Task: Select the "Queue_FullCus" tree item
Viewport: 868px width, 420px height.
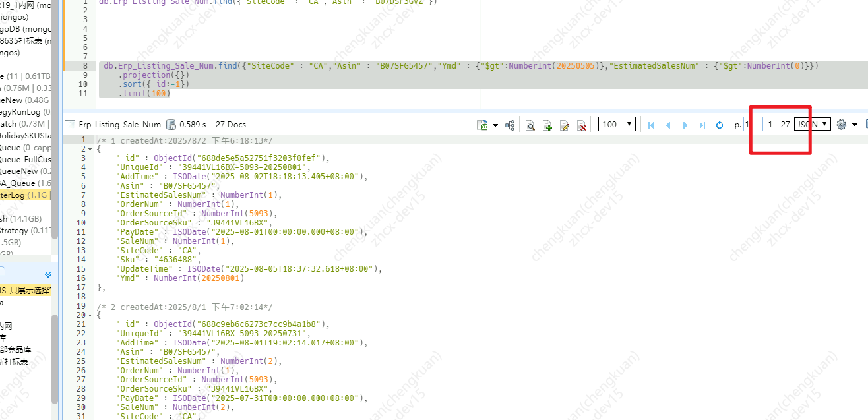Action: 26,160
